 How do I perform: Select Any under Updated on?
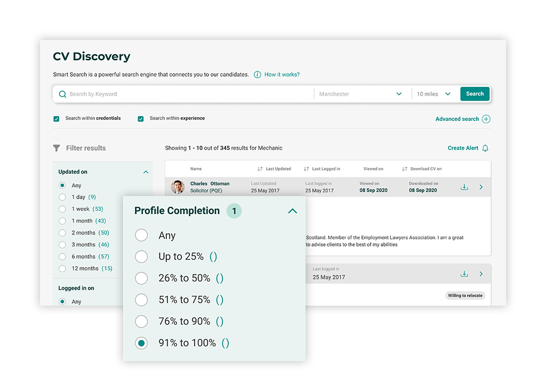click(x=62, y=185)
